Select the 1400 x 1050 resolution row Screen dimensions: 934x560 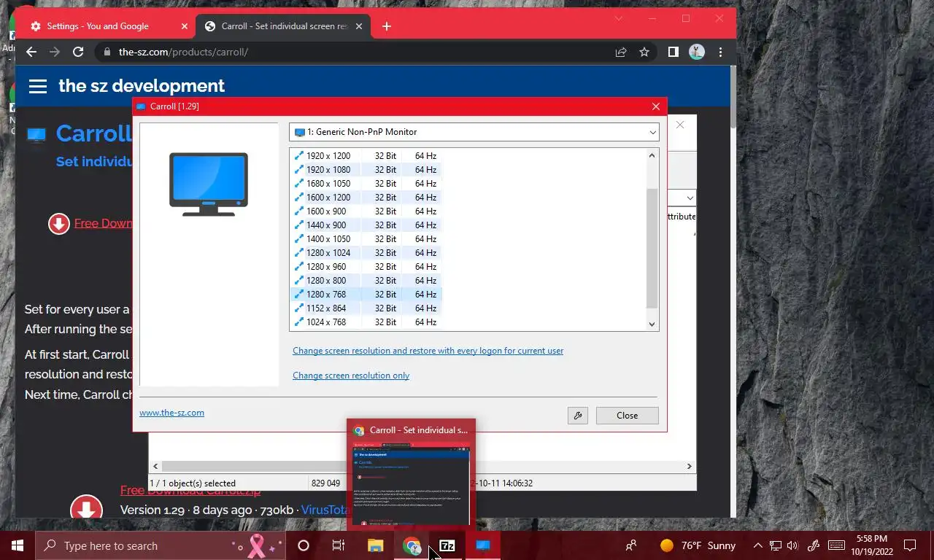click(x=366, y=239)
